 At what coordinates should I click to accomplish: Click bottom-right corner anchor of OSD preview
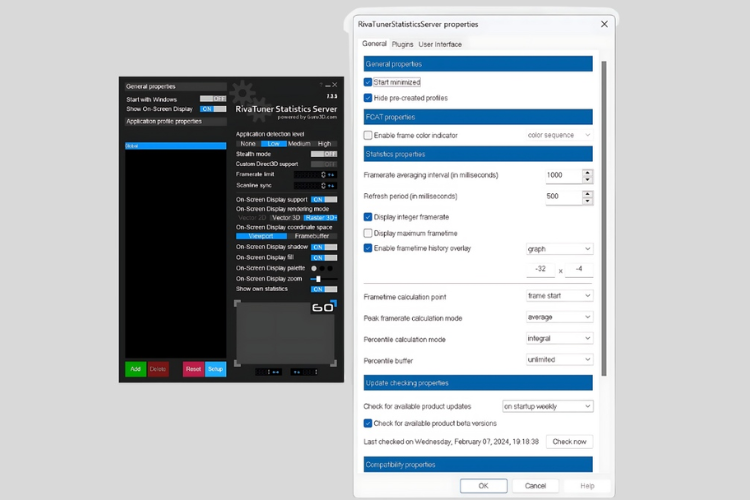(333, 363)
